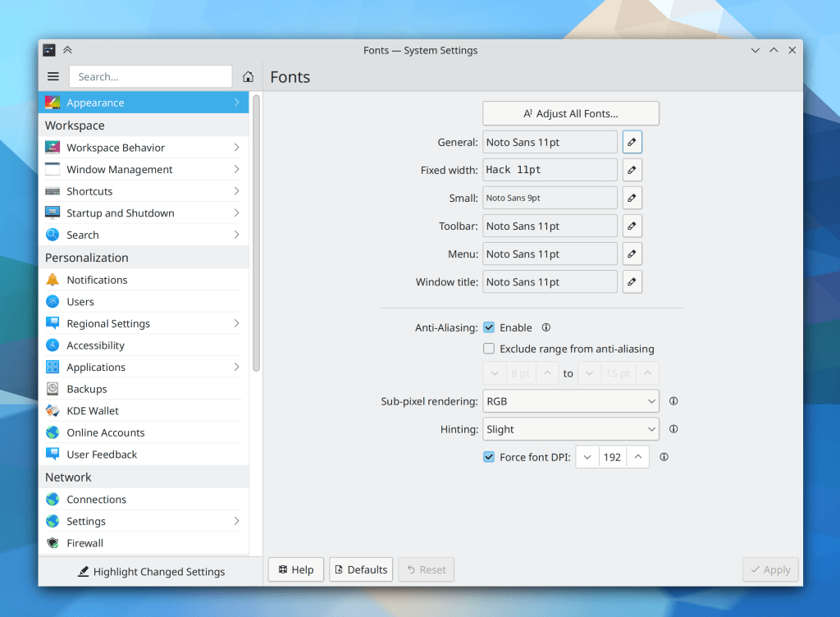Screen dimensions: 840x617
Task: Expand the Workspace Behavior category
Action: point(144,148)
